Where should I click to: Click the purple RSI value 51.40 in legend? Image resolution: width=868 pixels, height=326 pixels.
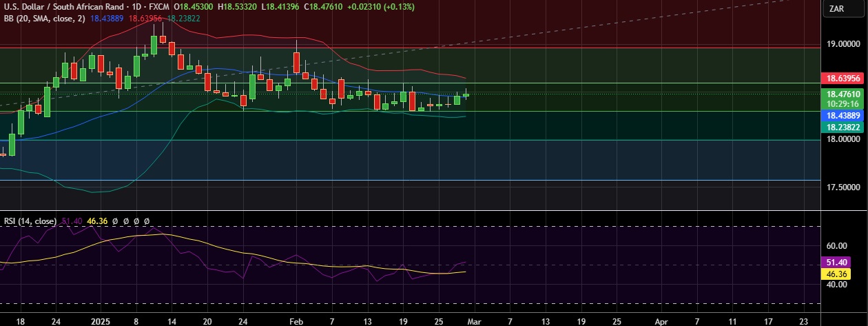click(72, 221)
